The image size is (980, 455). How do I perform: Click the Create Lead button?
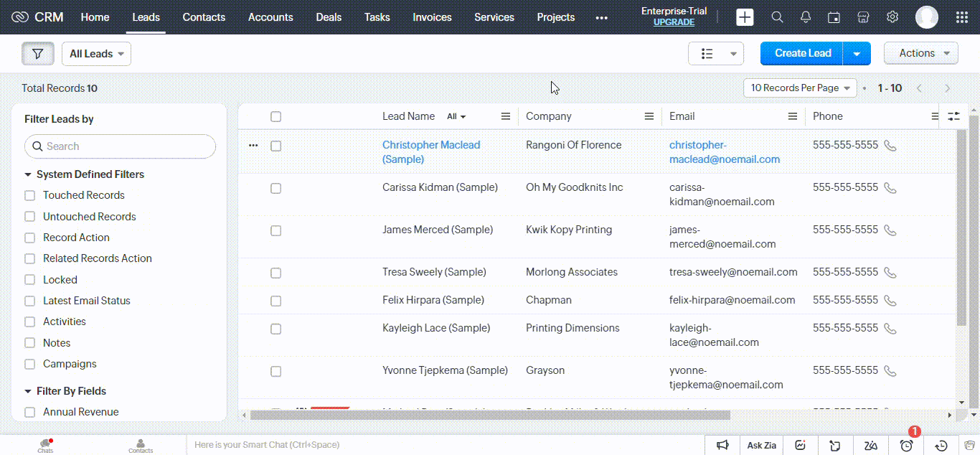(x=801, y=53)
